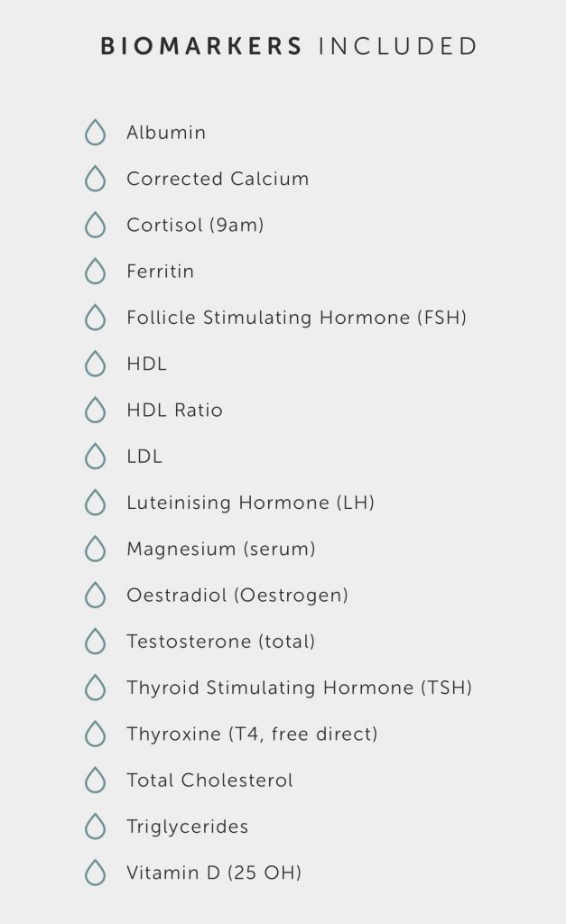The height and width of the screenshot is (924, 566).
Task: Click the Vitamin D (25 OH) label
Action: (x=214, y=873)
